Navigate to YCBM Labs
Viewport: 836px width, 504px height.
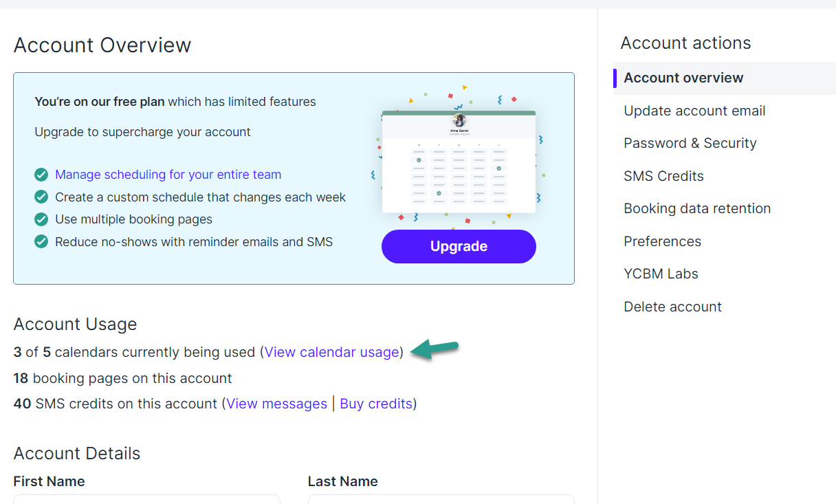[661, 274]
